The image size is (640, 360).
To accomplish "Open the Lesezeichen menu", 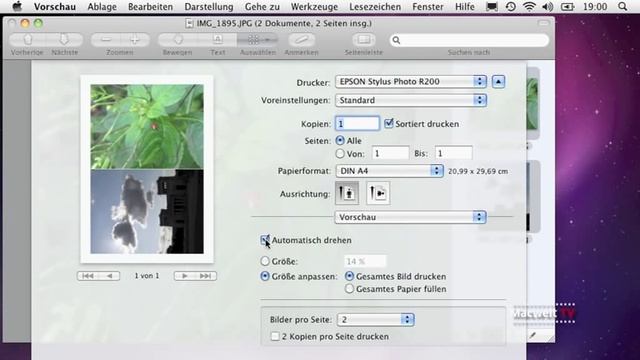I will [x=375, y=7].
